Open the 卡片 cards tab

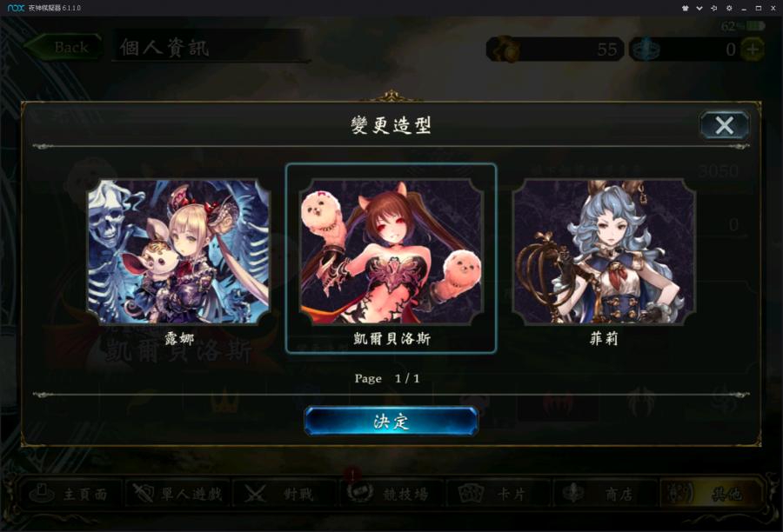(x=499, y=494)
